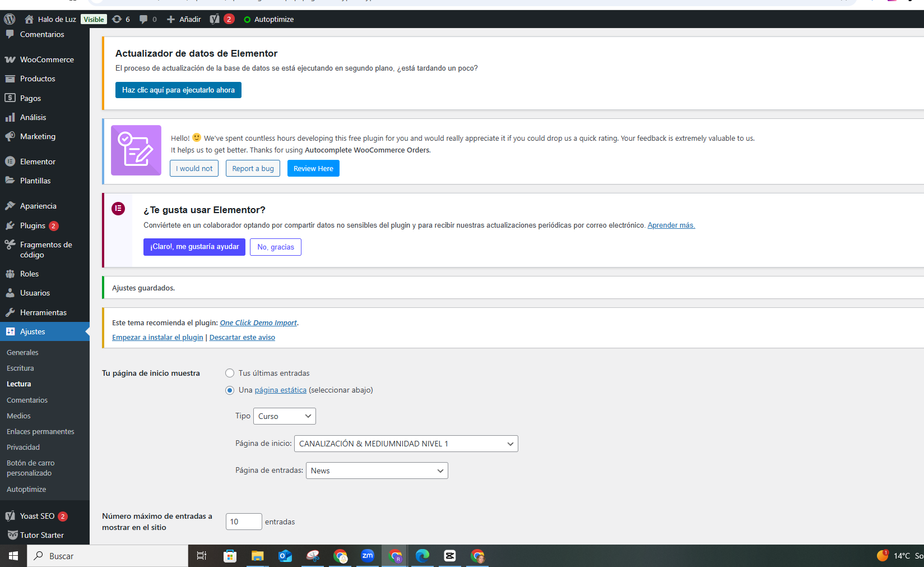The width and height of the screenshot is (924, 567).
Task: Click Autocomplete WooCommerce Orders purple plugin image
Action: click(136, 150)
